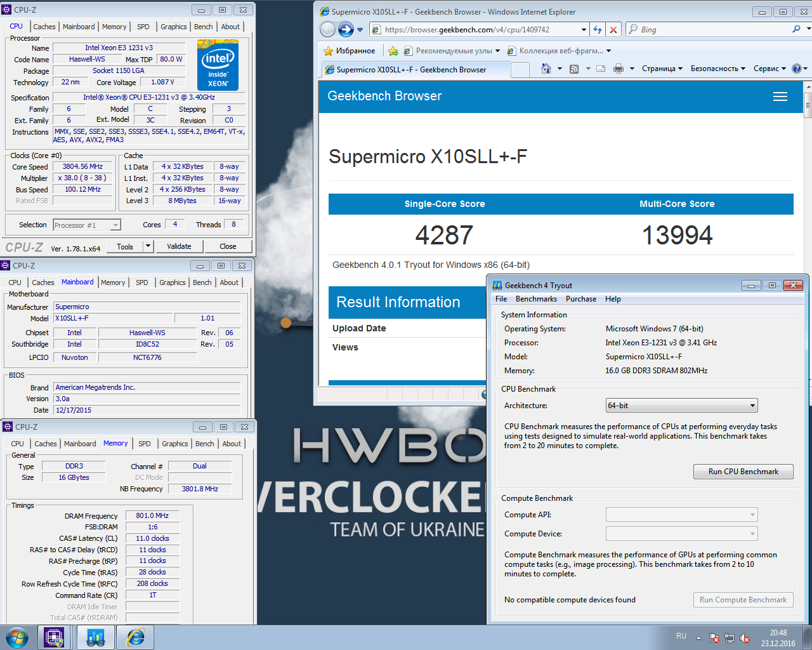
Task: Open the dropdown arrow beside CPU-Z Tools button
Action: 148,246
